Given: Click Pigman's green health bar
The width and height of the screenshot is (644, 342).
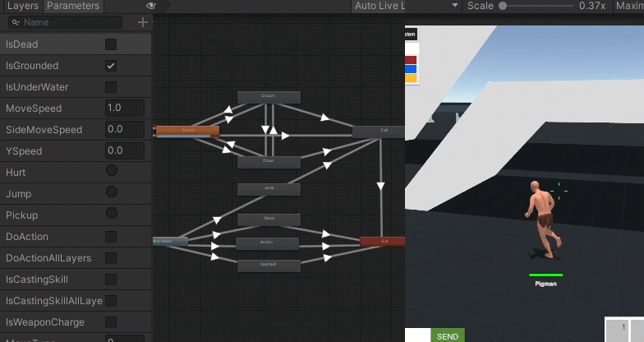Looking at the screenshot, I should 545,275.
